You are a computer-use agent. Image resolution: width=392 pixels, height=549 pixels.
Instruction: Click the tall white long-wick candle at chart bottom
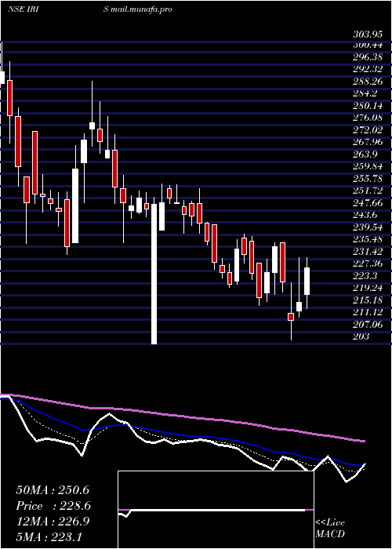click(154, 273)
